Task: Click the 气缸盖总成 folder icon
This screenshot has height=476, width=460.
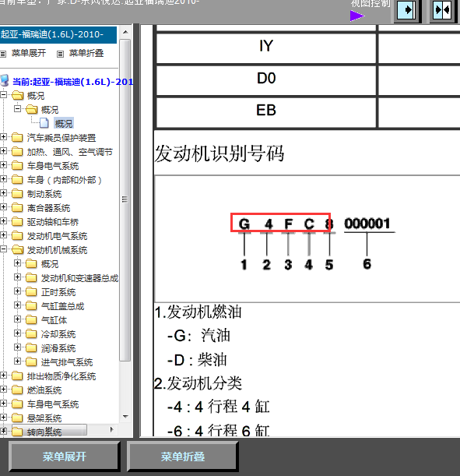Action: point(31,305)
